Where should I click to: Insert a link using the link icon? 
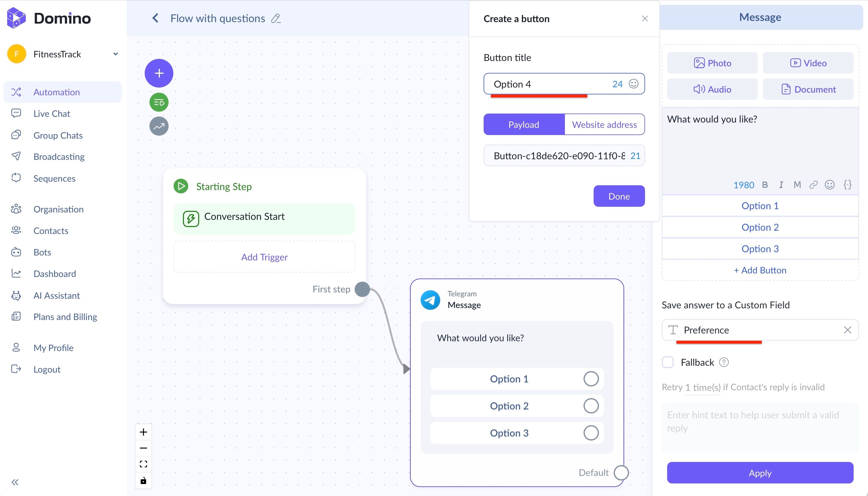pyautogui.click(x=813, y=185)
